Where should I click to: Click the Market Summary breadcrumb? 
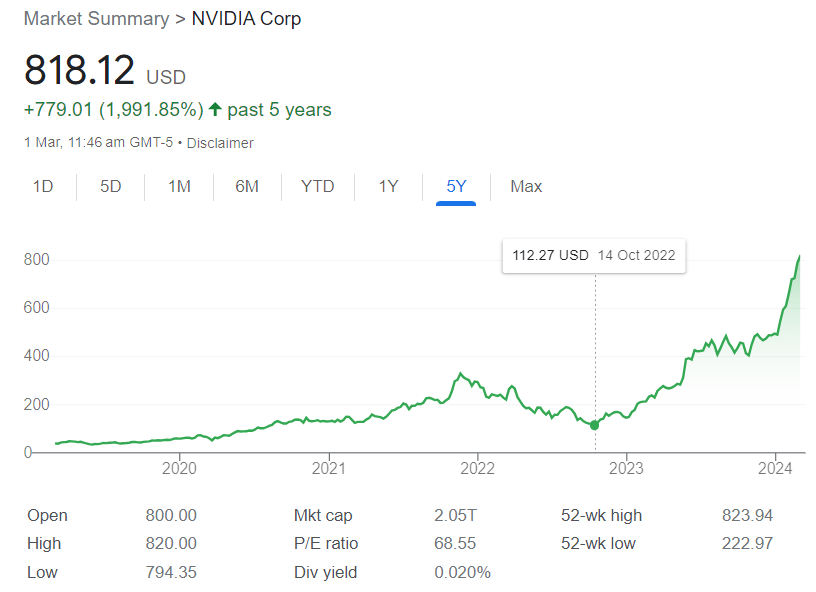pos(96,19)
